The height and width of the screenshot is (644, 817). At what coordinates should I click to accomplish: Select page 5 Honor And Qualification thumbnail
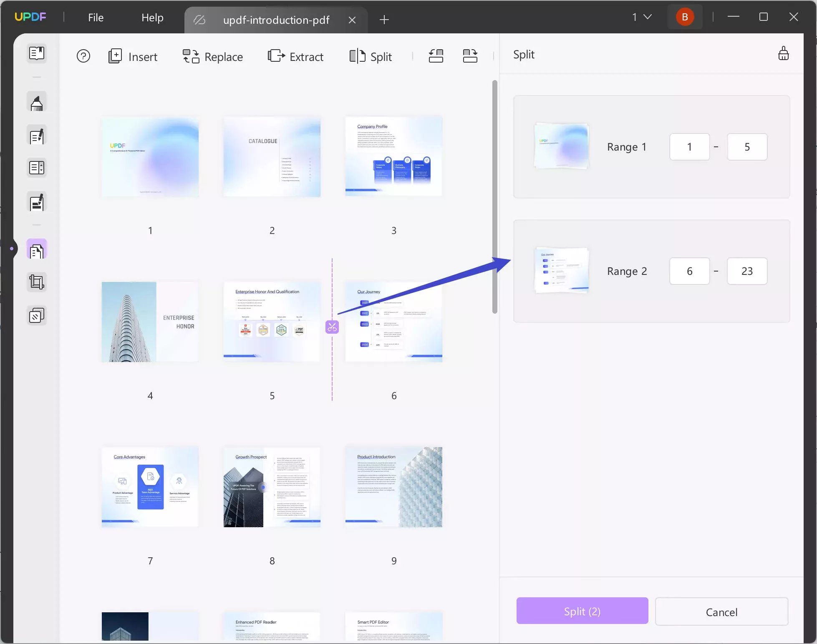coord(272,322)
